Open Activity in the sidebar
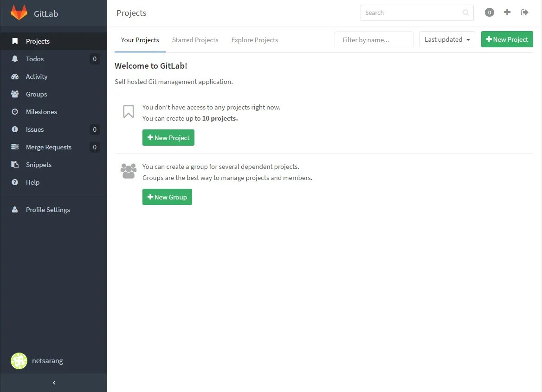The width and height of the screenshot is (542, 392). [x=53, y=77]
